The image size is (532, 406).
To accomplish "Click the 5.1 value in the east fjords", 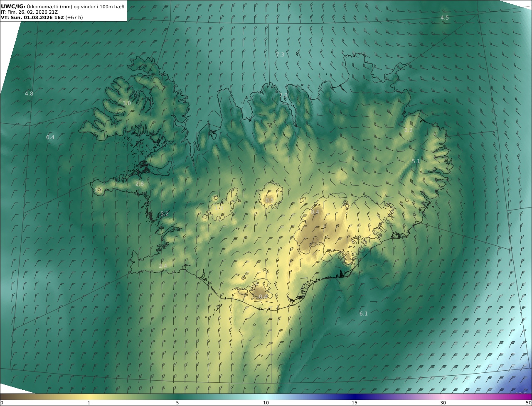I will coord(416,161).
